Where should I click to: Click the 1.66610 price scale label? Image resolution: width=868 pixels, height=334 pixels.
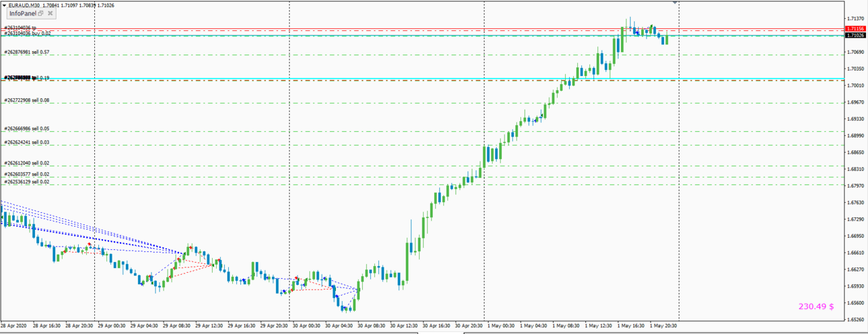tap(856, 253)
